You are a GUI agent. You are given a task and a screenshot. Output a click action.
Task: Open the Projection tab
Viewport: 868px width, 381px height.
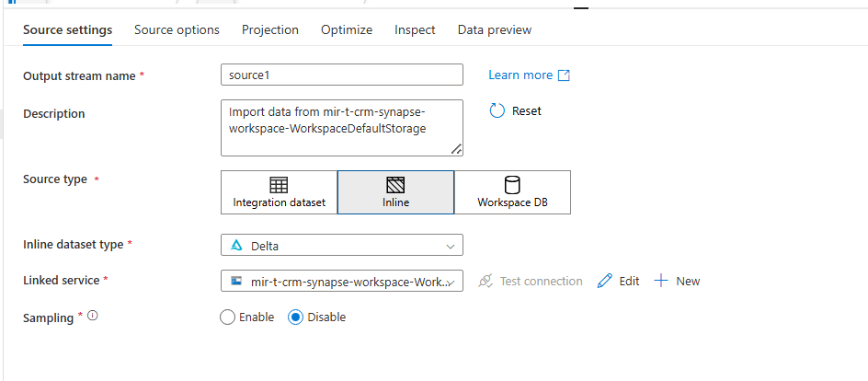pyautogui.click(x=270, y=29)
